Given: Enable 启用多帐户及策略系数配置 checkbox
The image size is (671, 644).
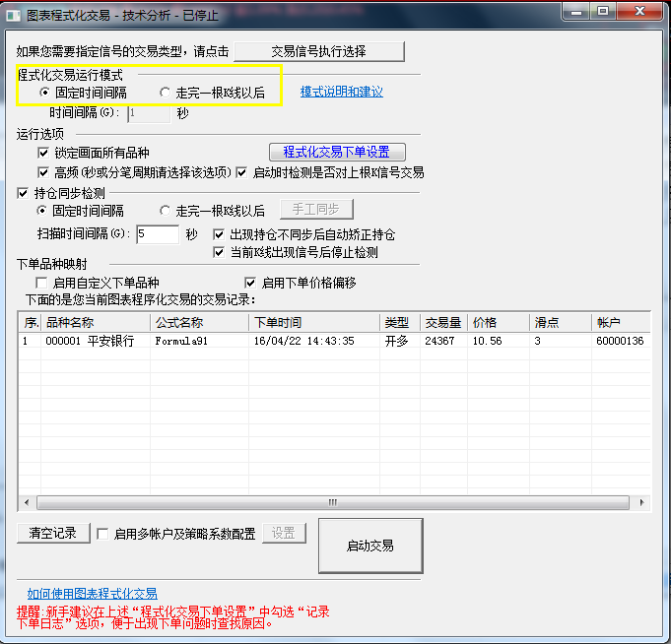Looking at the screenshot, I should click(x=102, y=534).
